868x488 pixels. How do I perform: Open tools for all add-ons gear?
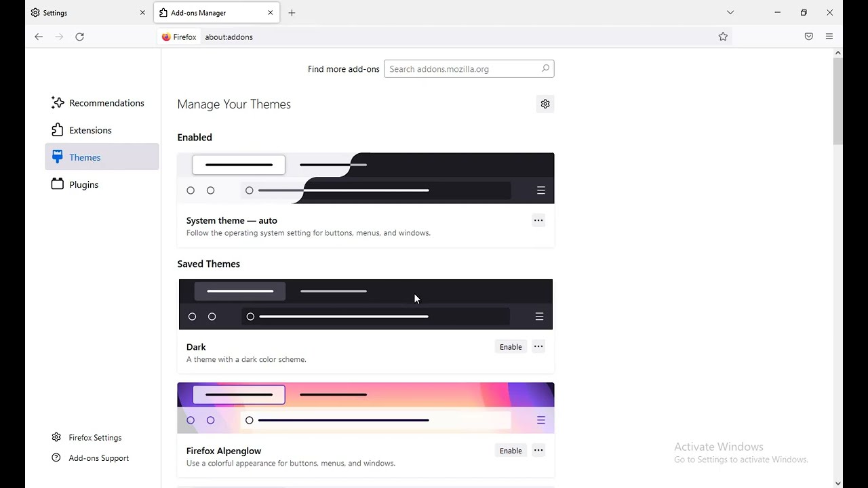(x=545, y=104)
